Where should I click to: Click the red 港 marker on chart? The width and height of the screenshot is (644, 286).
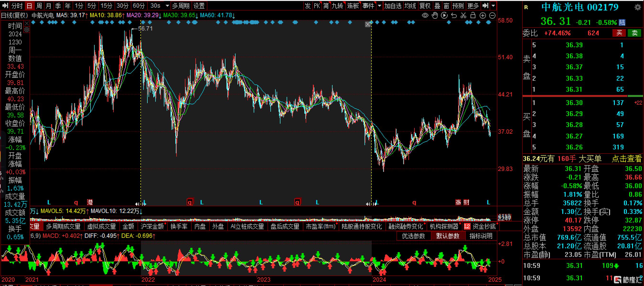tap(90, 202)
